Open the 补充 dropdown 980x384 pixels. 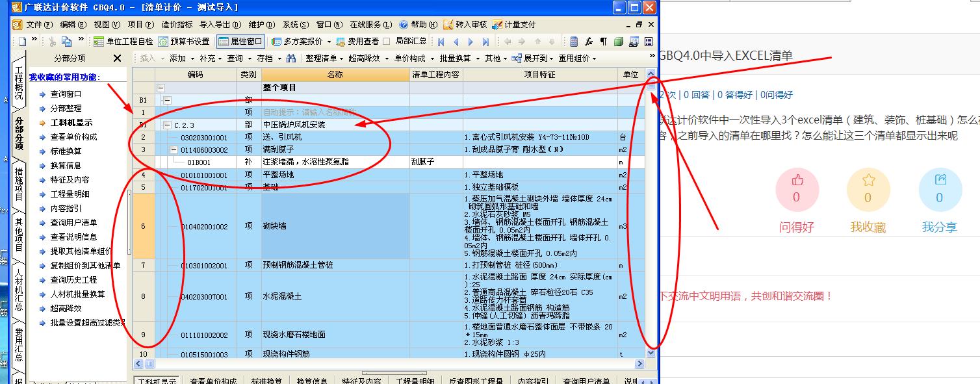click(210, 58)
